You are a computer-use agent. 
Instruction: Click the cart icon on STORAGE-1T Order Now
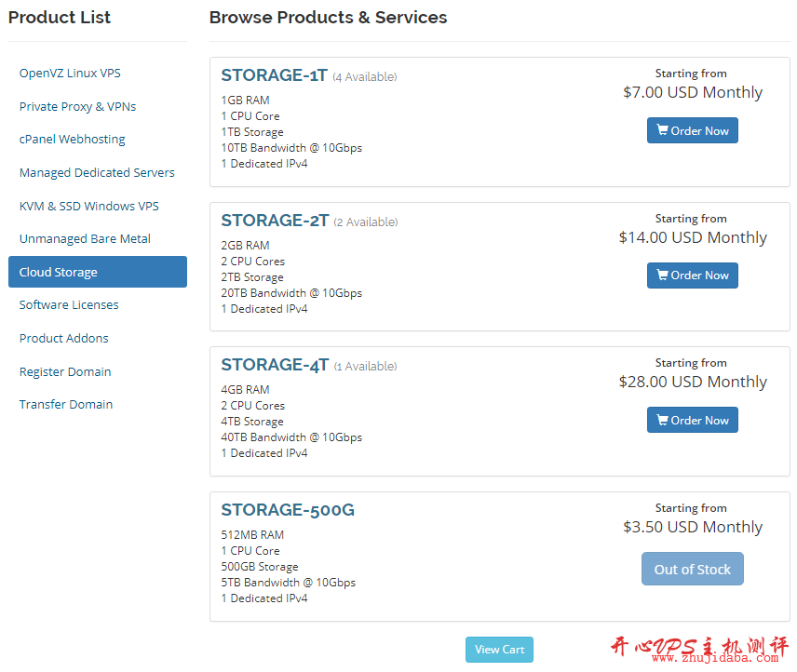click(661, 130)
